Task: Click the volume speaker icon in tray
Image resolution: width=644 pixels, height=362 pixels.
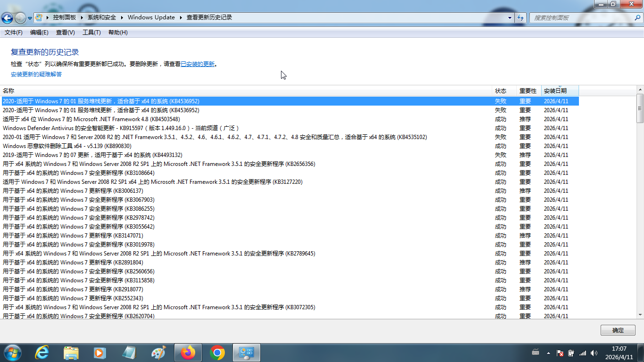Action: 594,353
